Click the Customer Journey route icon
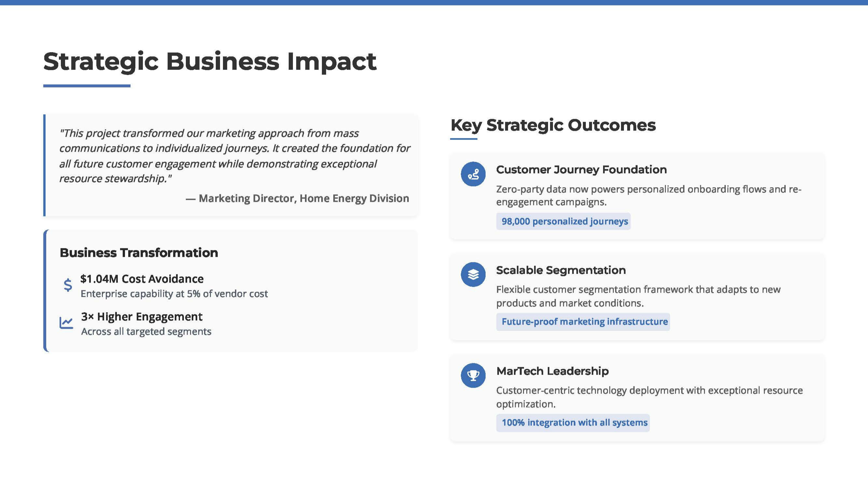Viewport: 868px width, 488px height. pyautogui.click(x=473, y=174)
